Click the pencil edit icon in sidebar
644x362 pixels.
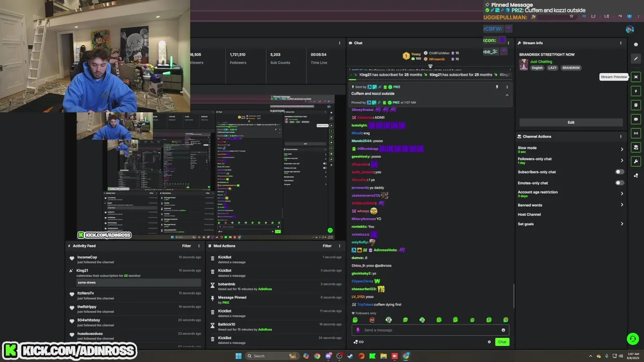pyautogui.click(x=636, y=59)
